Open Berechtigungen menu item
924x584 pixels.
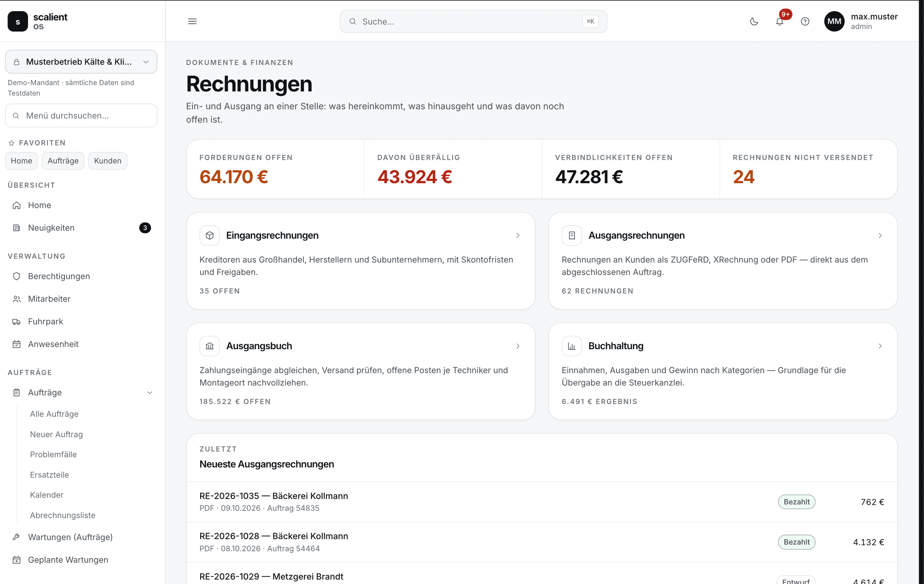[81, 276]
